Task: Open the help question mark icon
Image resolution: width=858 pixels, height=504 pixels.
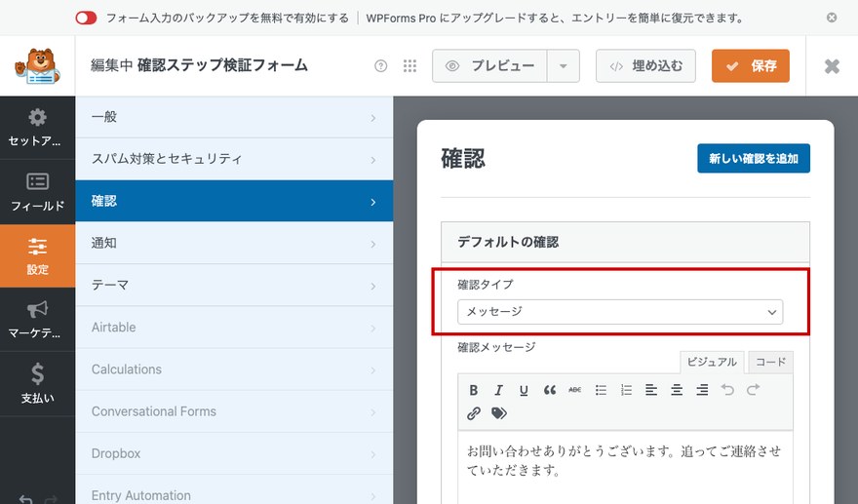Action: click(381, 65)
